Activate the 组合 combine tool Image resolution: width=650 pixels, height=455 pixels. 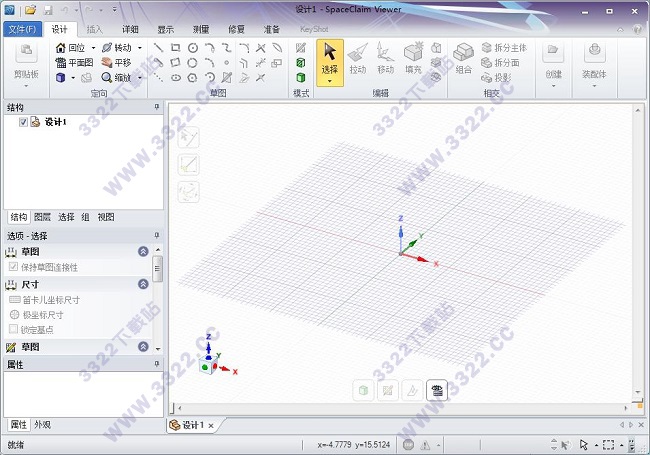(463, 59)
